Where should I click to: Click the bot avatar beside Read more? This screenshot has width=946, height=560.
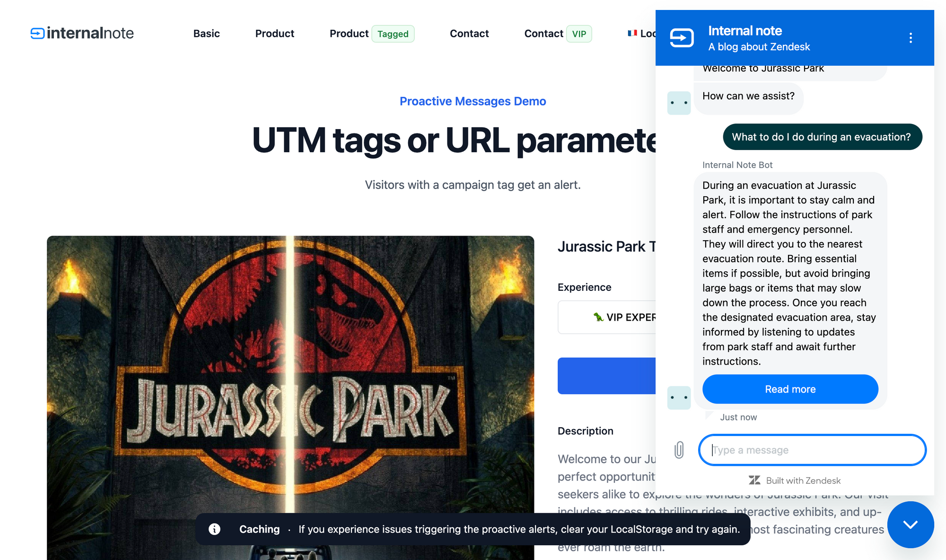(679, 397)
